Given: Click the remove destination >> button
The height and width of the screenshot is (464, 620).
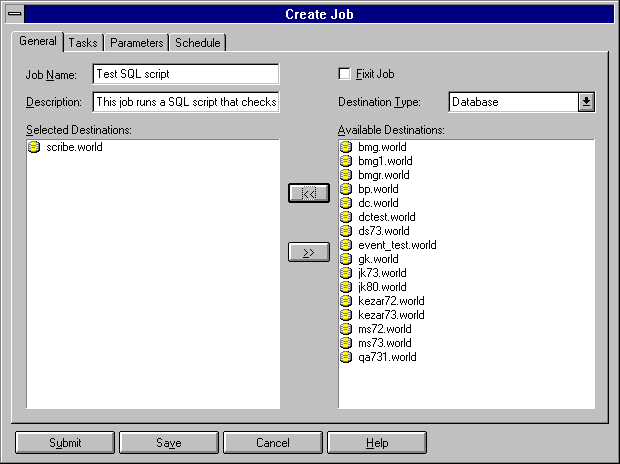Looking at the screenshot, I should pyautogui.click(x=308, y=253).
